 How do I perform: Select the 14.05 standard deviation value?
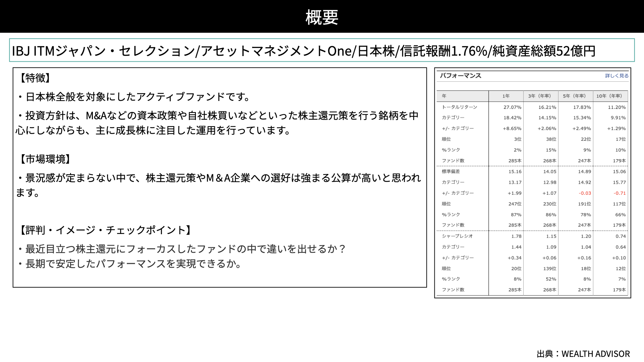click(x=550, y=172)
